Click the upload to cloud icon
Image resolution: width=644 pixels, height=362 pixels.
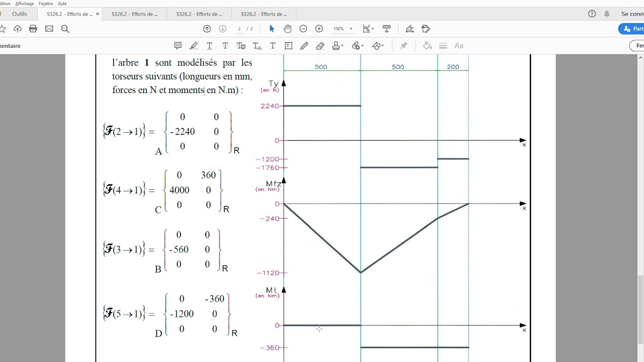click(18, 29)
